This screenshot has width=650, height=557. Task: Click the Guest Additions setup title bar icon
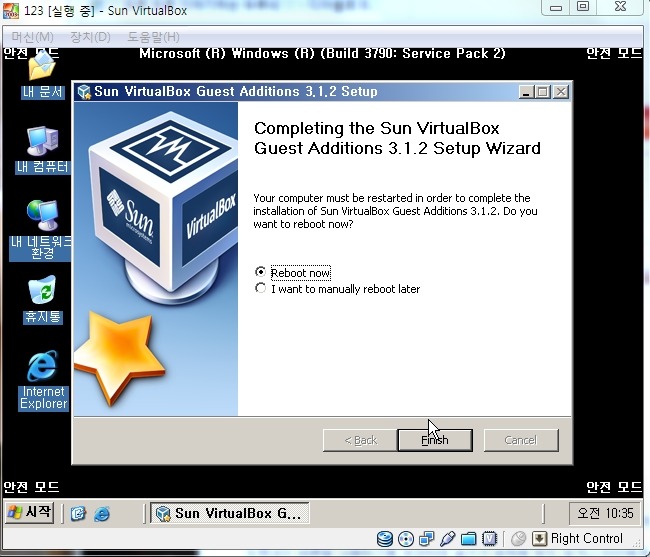click(84, 92)
